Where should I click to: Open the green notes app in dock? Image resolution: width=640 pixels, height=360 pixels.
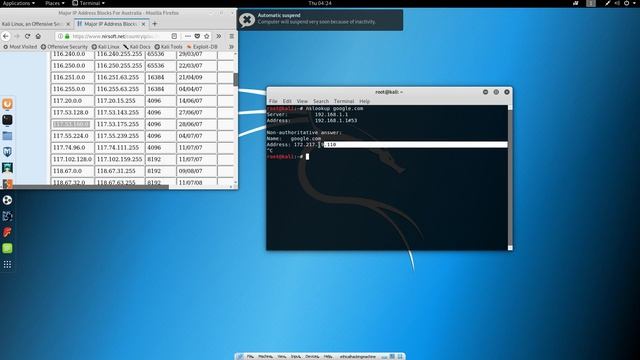pos(7,248)
